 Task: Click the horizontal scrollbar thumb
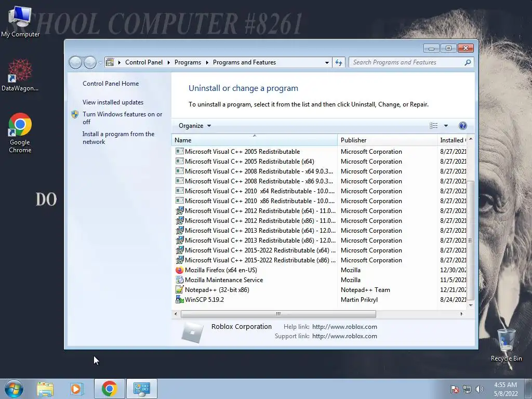point(278,314)
